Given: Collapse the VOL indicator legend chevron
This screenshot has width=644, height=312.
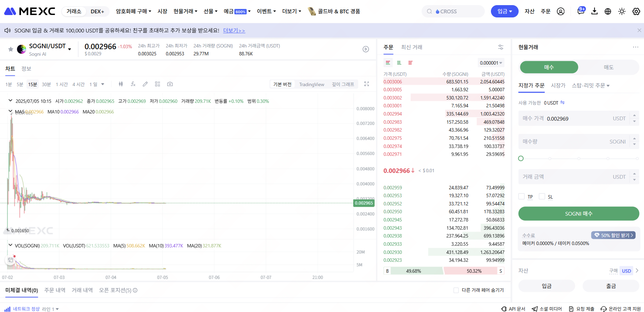Looking at the screenshot, I should pyautogui.click(x=10, y=245).
